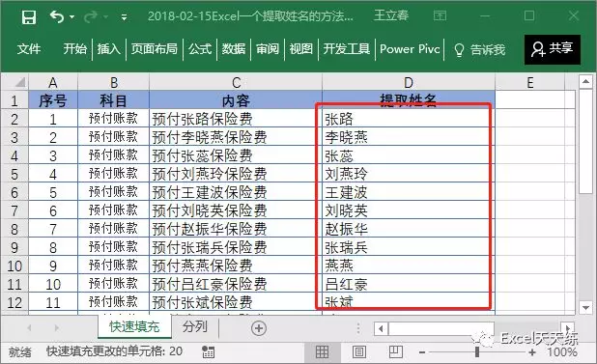Image resolution: width=597 pixels, height=364 pixels.
Task: Go to previous sheet tab arrow
Action: click(29, 328)
